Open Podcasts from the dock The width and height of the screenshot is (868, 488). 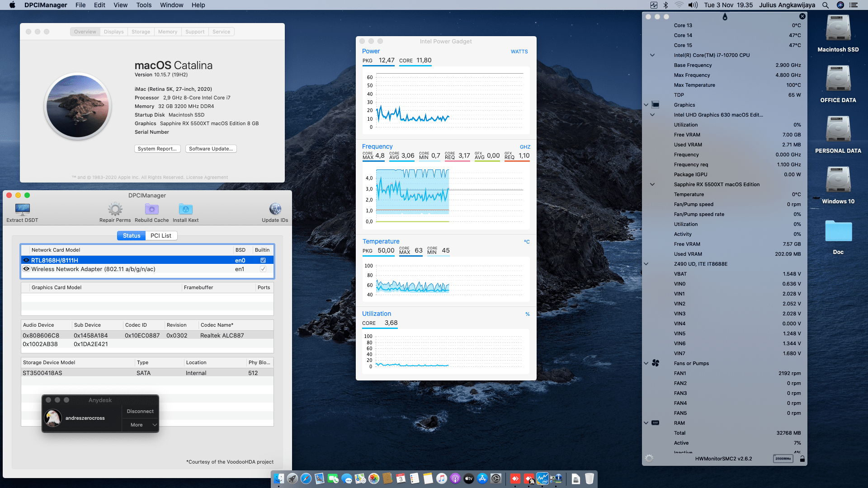[x=455, y=479]
